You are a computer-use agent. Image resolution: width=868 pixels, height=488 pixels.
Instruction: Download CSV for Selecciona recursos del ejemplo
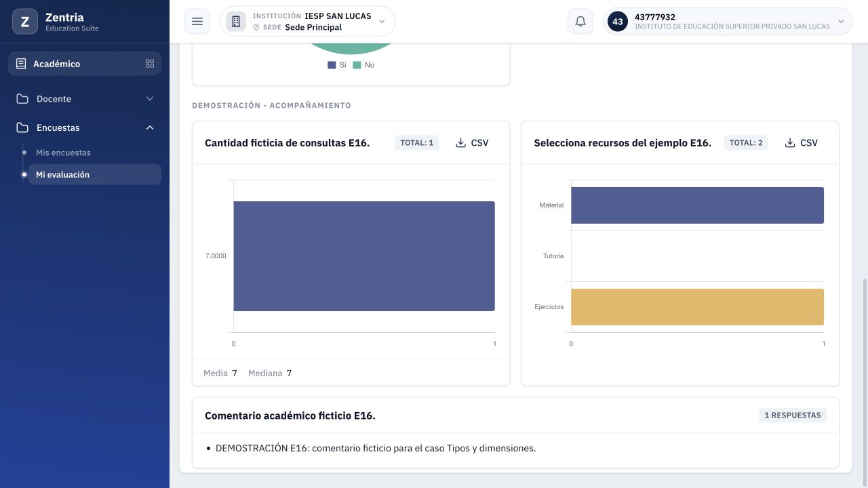click(x=802, y=143)
